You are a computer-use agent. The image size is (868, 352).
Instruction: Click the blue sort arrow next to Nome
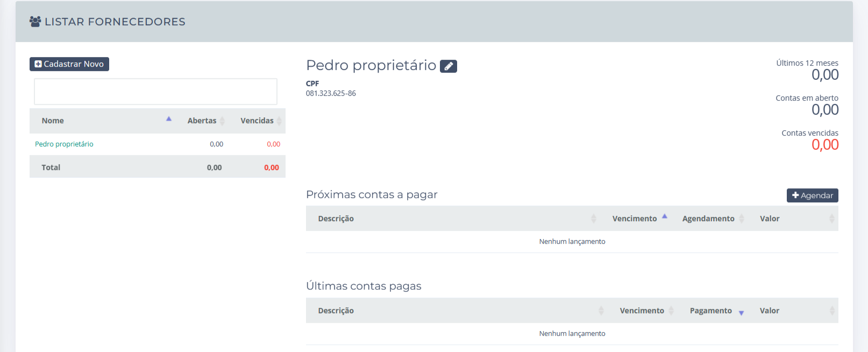click(x=169, y=119)
